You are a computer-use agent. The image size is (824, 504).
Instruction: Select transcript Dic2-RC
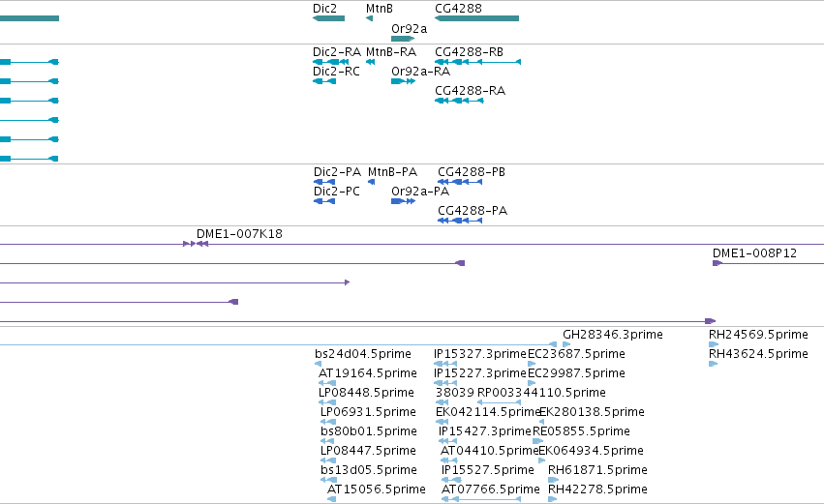[x=336, y=72]
